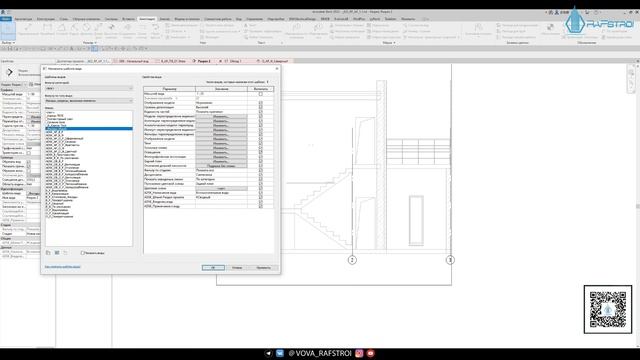Click the Параметр column header
This screenshot has width=640, height=360.
(169, 89)
